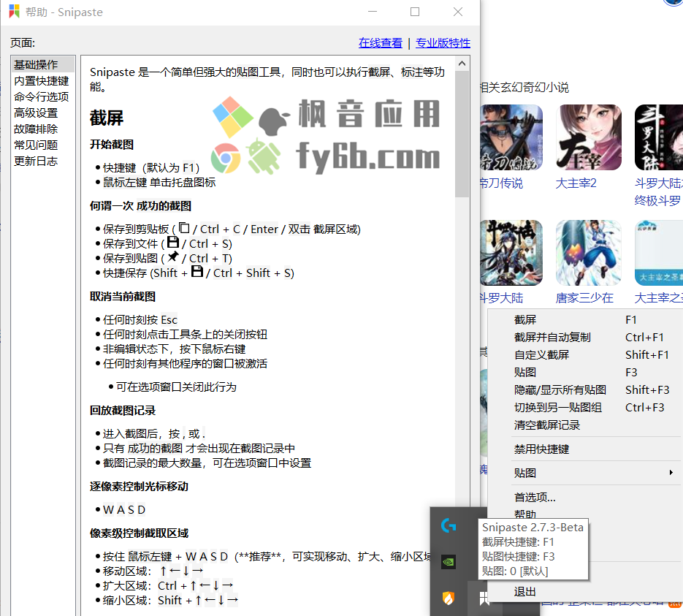Select the 基础操作 page
Viewport: 683px width, 616px height.
[x=43, y=65]
